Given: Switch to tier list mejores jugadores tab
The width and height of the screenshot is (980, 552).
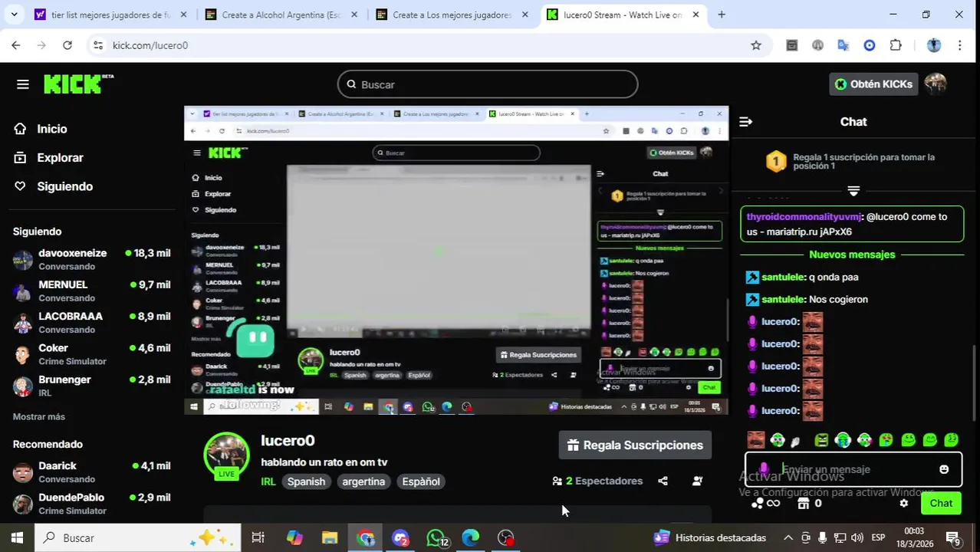Looking at the screenshot, I should (111, 15).
